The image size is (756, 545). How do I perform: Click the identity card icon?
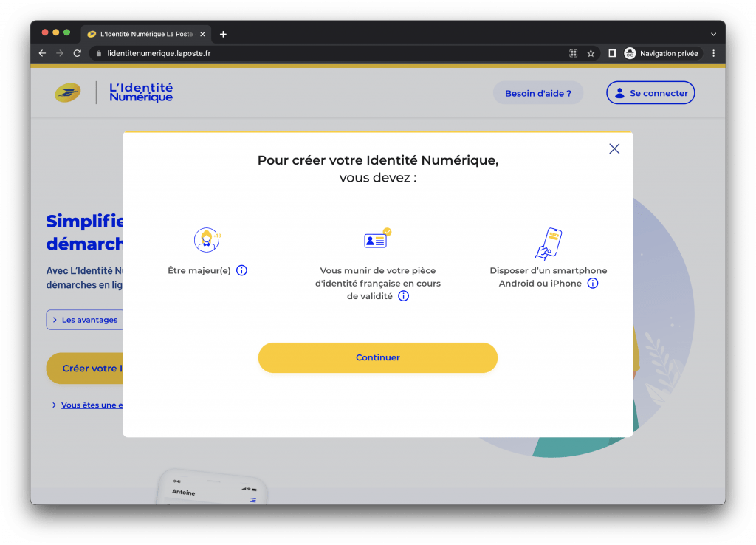[x=377, y=239]
